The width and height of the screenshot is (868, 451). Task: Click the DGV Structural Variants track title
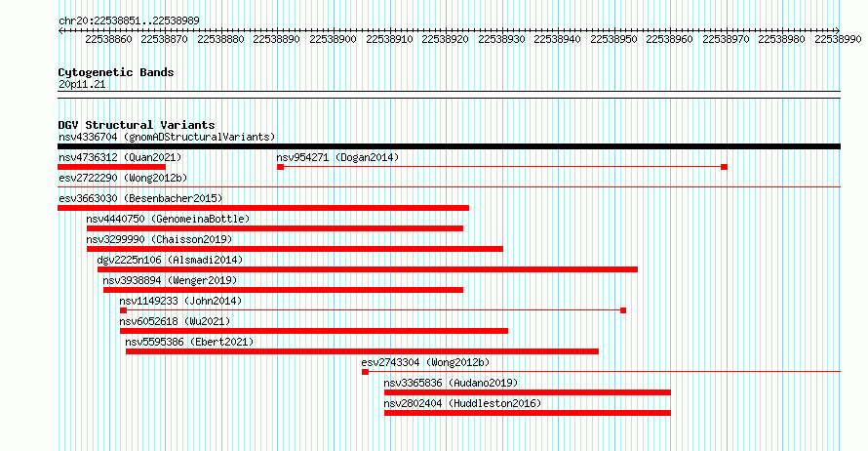pos(137,125)
